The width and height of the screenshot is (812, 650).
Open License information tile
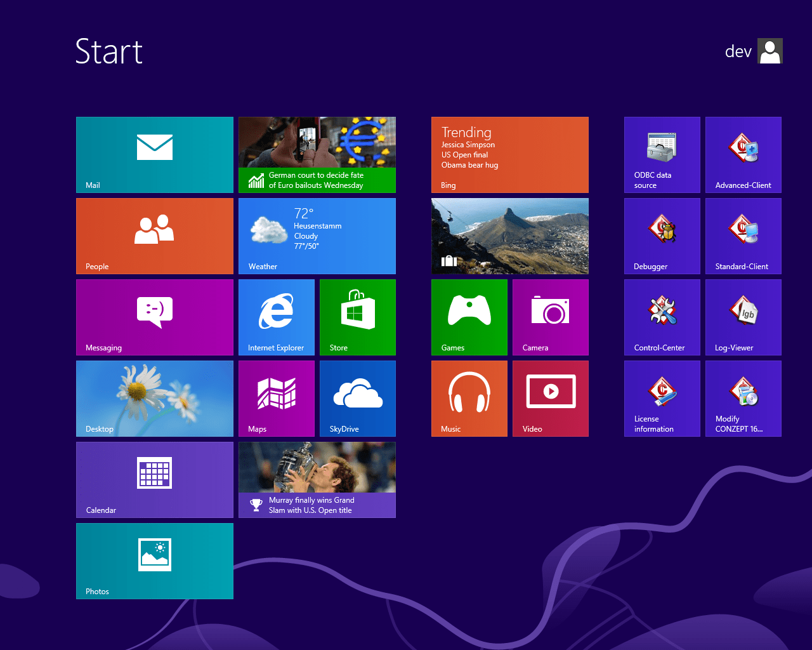pyautogui.click(x=662, y=398)
